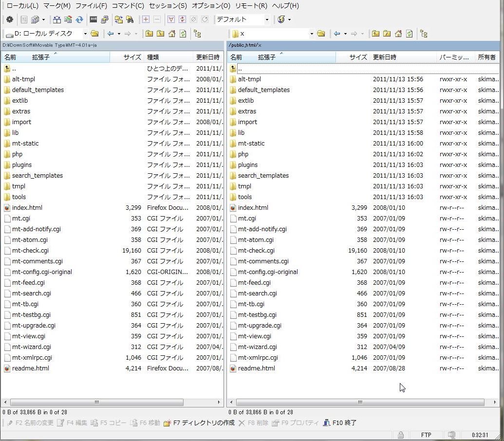Expand the local back history arrow dropdown
The height and width of the screenshot is (441, 504).
(119, 34)
